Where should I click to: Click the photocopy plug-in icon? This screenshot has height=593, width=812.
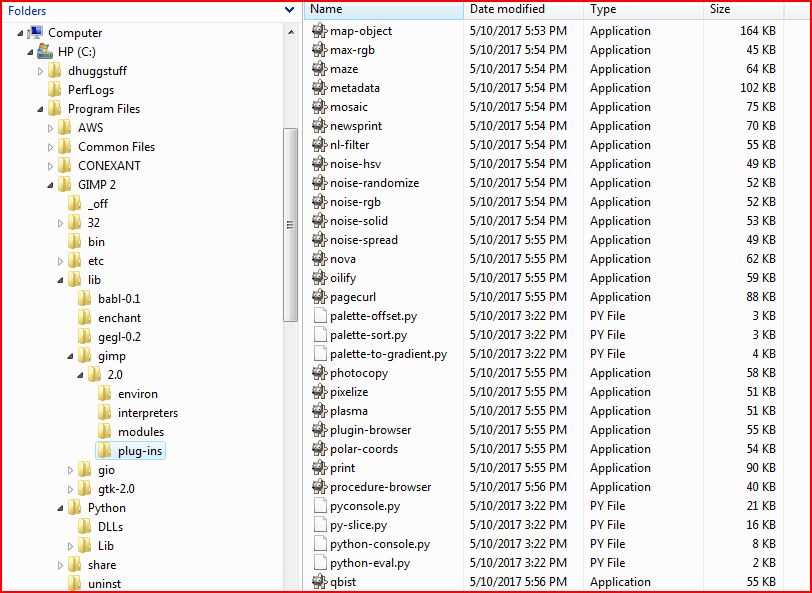tap(320, 372)
